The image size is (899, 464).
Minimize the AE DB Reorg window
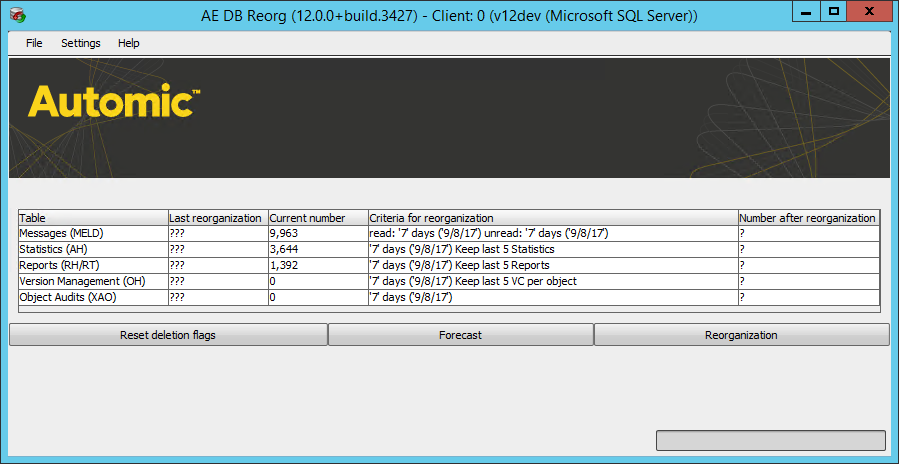point(806,11)
